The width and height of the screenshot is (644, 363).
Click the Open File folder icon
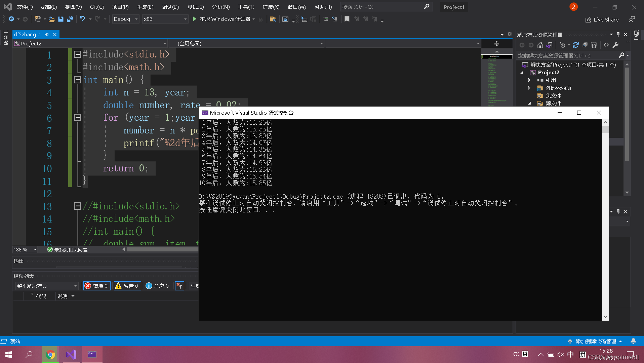[x=51, y=19]
